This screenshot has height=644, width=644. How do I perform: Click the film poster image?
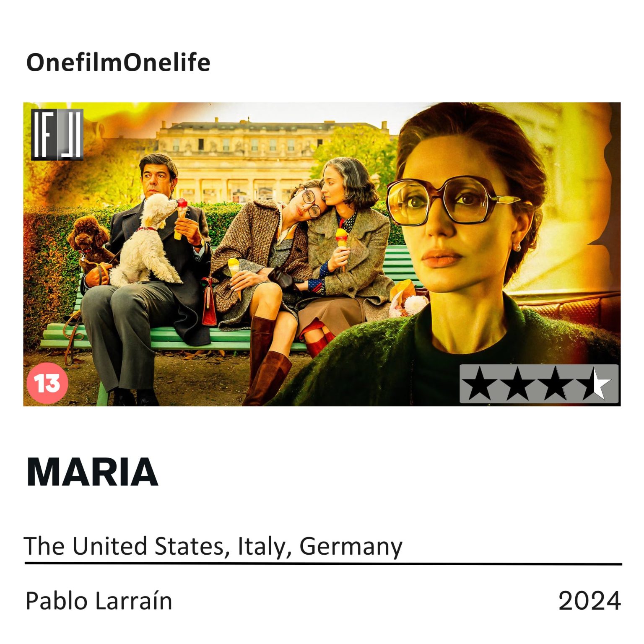pos(322,254)
